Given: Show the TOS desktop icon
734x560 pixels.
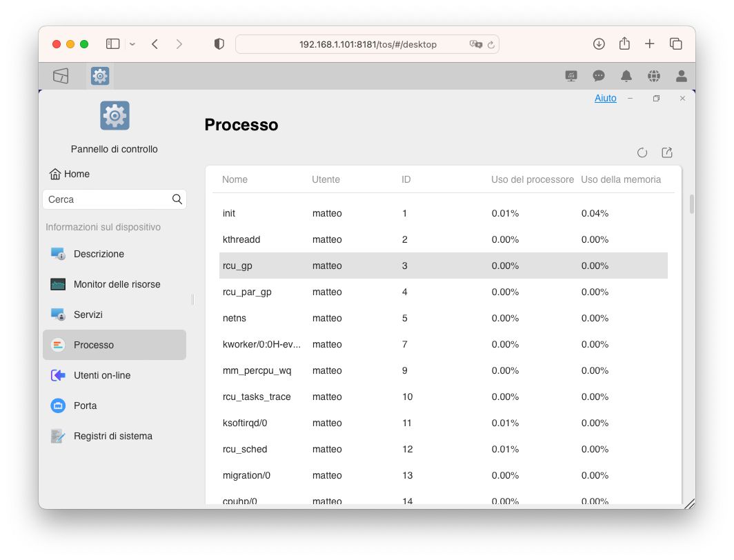Looking at the screenshot, I should (x=61, y=76).
